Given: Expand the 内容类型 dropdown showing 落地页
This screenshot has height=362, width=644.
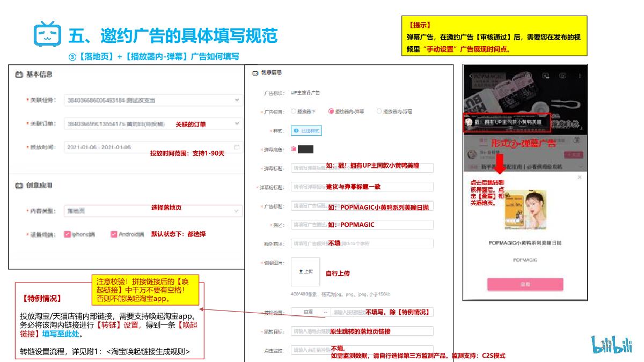Looking at the screenshot, I should [x=236, y=210].
